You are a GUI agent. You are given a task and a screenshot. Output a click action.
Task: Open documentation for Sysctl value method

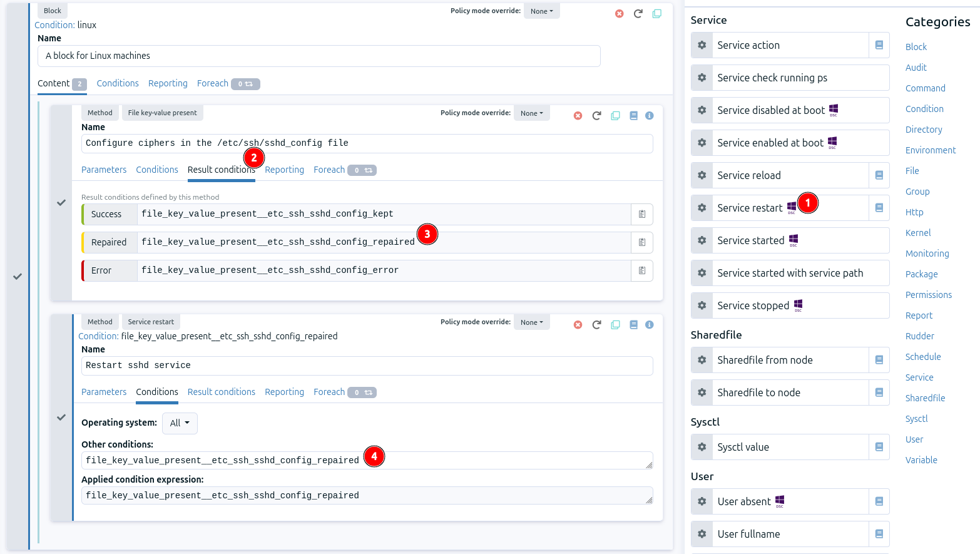(879, 447)
